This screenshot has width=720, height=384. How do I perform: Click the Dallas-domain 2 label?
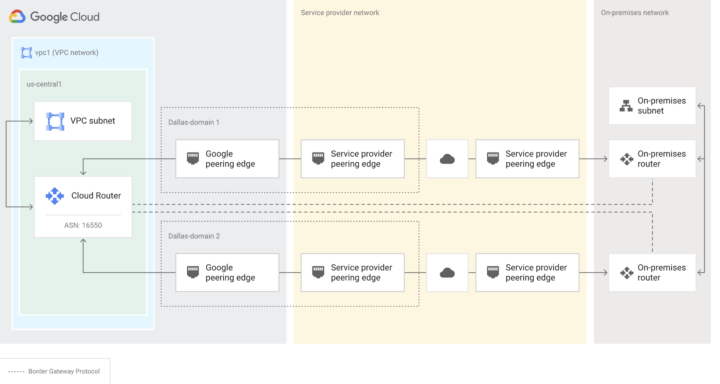click(x=194, y=236)
